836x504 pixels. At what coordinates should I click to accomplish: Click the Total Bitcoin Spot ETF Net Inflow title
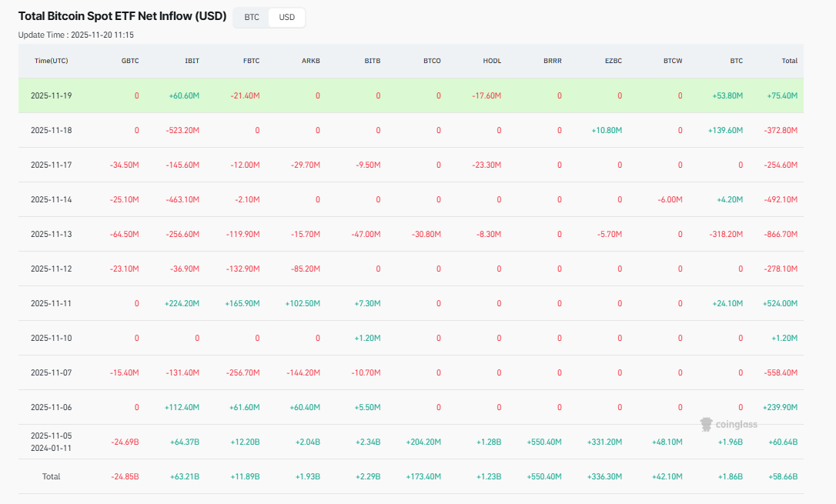pyautogui.click(x=122, y=15)
